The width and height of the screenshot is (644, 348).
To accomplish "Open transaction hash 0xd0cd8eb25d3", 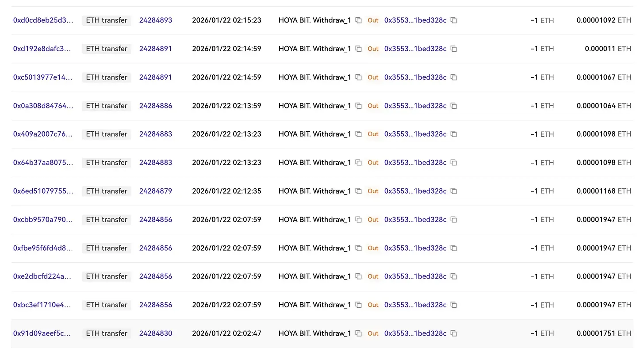I will tap(43, 20).
